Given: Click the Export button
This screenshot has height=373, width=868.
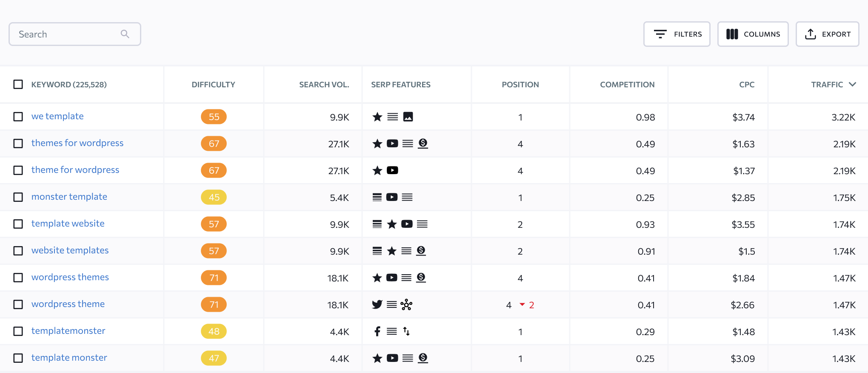Looking at the screenshot, I should [828, 34].
